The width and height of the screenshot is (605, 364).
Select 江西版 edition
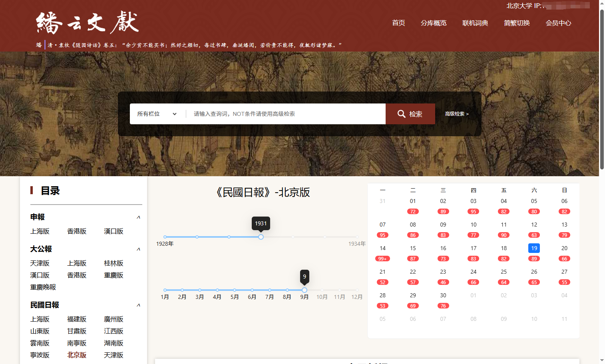[x=113, y=331]
